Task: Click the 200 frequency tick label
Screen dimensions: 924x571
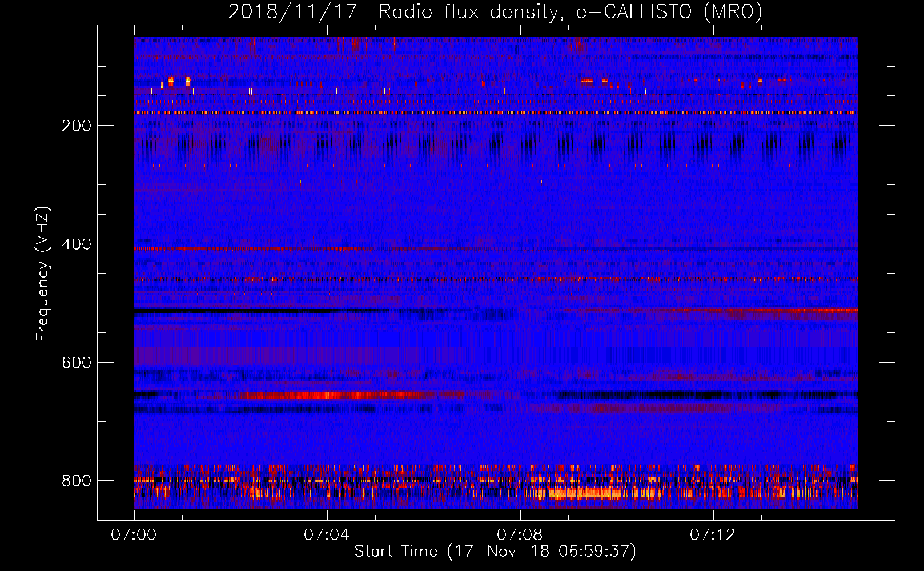Action: pyautogui.click(x=77, y=126)
